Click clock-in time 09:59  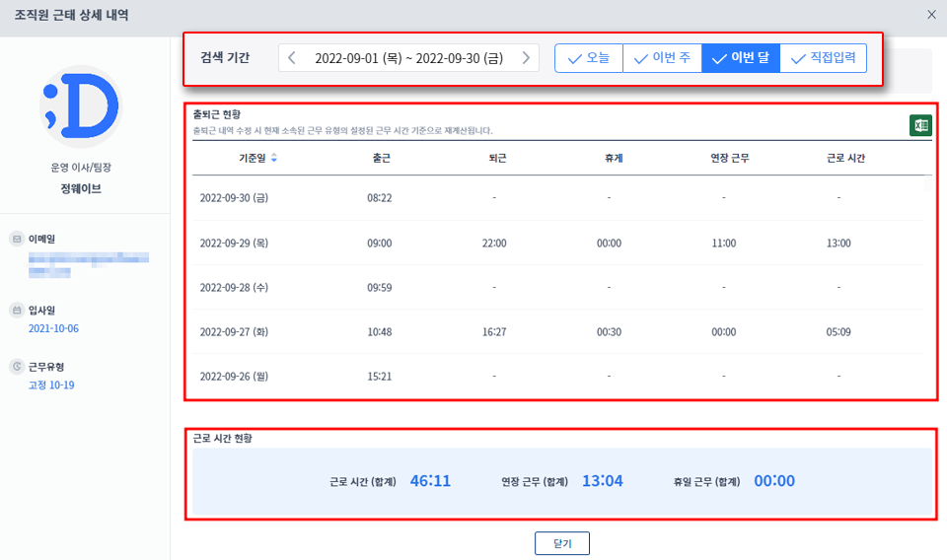[379, 287]
